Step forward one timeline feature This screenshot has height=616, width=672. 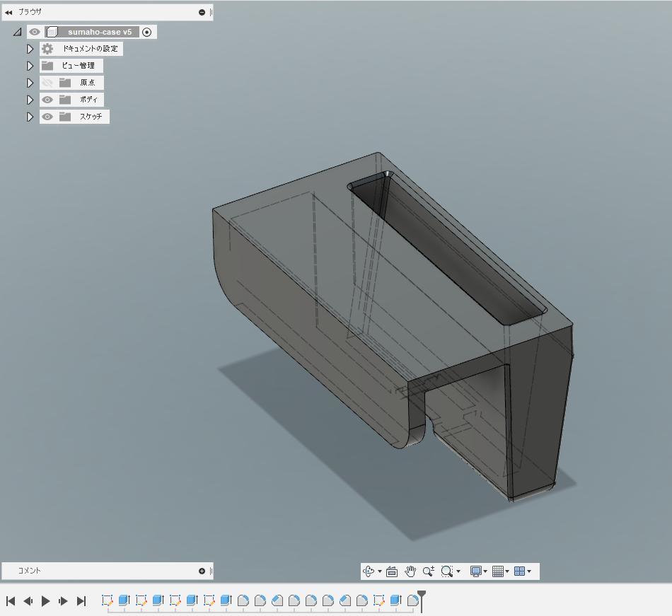point(63,601)
